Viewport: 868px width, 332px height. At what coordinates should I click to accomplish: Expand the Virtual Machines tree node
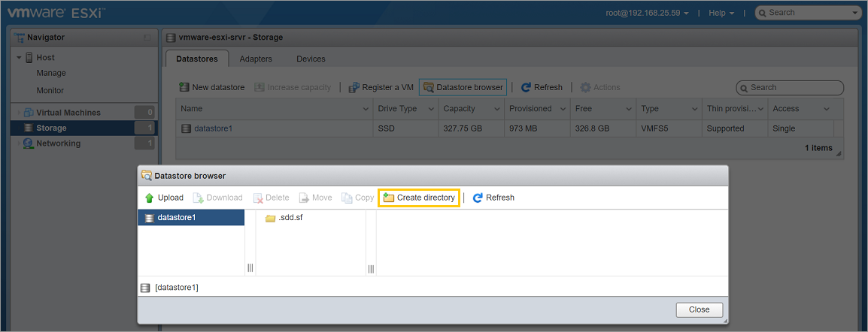(x=19, y=113)
